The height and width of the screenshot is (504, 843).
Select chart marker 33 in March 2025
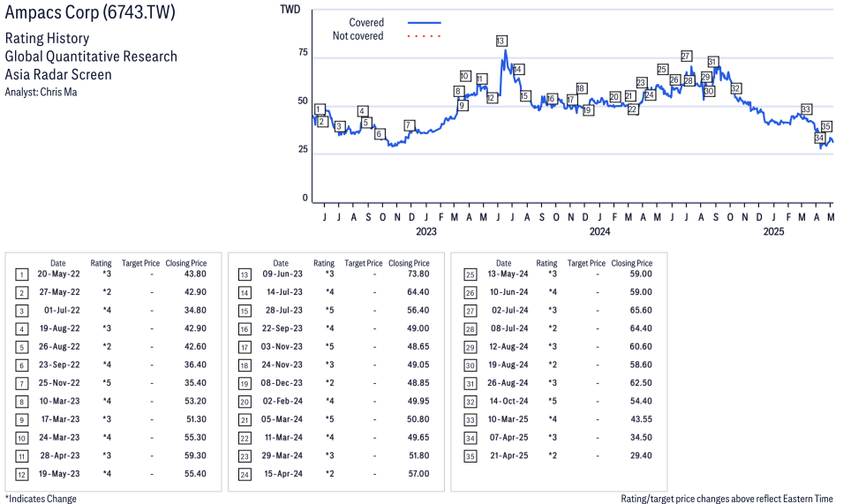(805, 109)
